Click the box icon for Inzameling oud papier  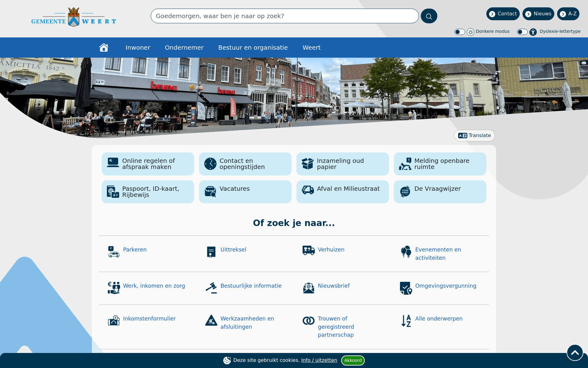(x=307, y=164)
